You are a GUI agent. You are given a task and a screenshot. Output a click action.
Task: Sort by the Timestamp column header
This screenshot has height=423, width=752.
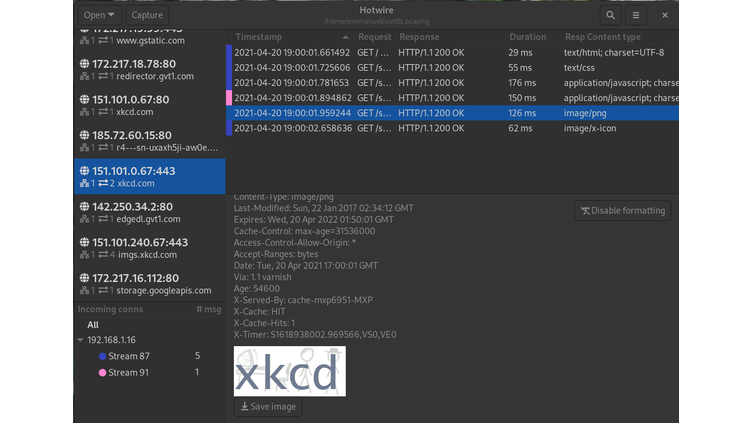click(x=258, y=36)
